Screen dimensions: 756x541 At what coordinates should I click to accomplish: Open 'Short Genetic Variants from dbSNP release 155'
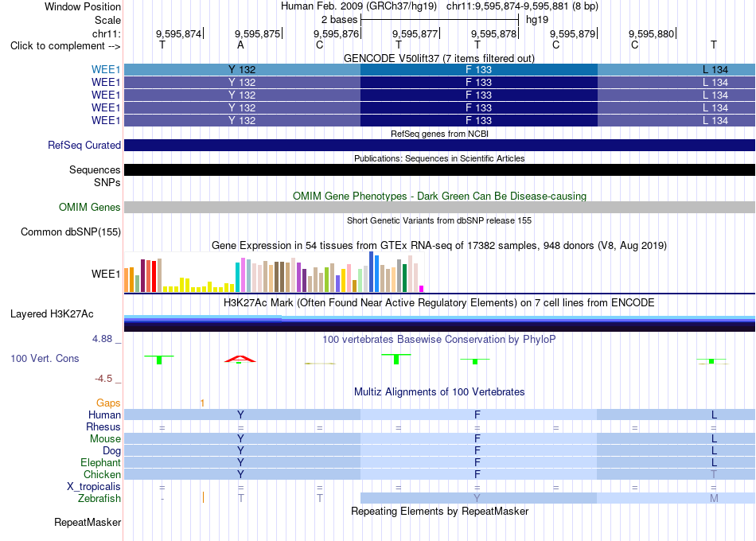(x=439, y=220)
